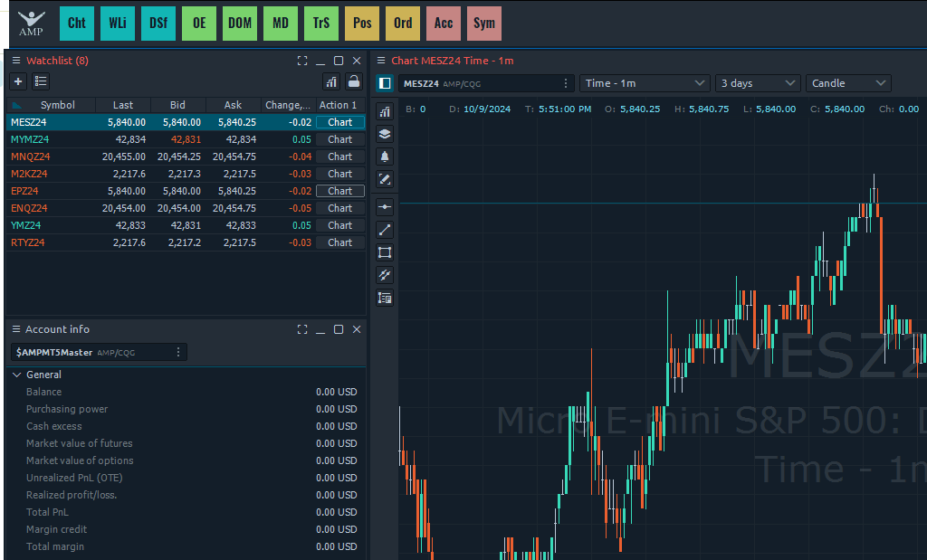Open the chart overlays layers icon
This screenshot has height=560, width=927.
(x=385, y=134)
